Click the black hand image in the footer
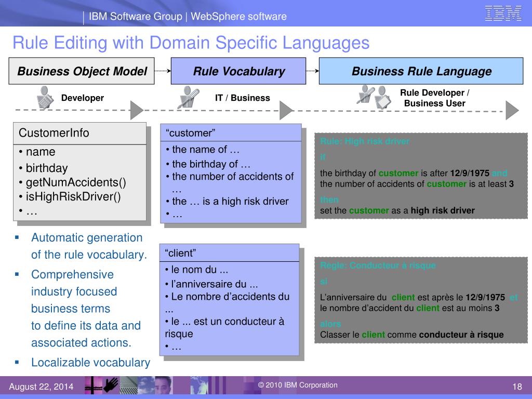This screenshot has width=532, height=399. coord(111,385)
